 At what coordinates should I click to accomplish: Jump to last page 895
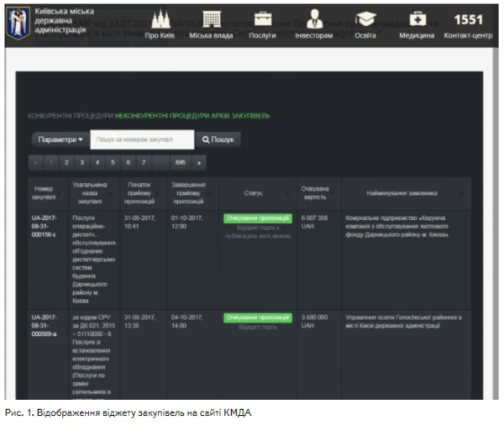(x=180, y=162)
